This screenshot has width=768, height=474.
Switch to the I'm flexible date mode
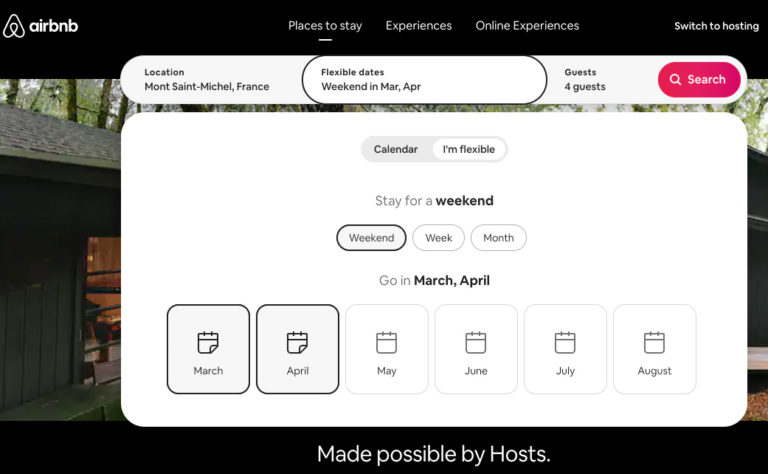[x=469, y=149]
